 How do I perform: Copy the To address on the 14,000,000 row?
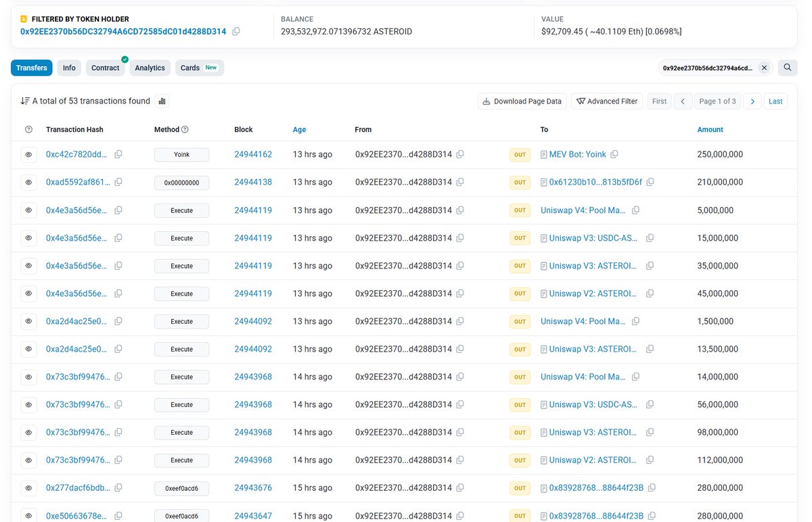635,377
